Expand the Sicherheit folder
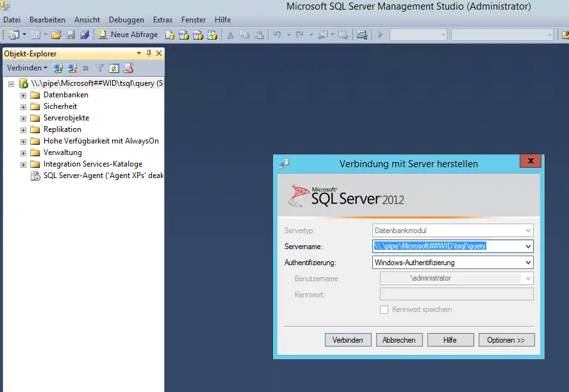Screen dimensions: 569x392 (x=23, y=108)
